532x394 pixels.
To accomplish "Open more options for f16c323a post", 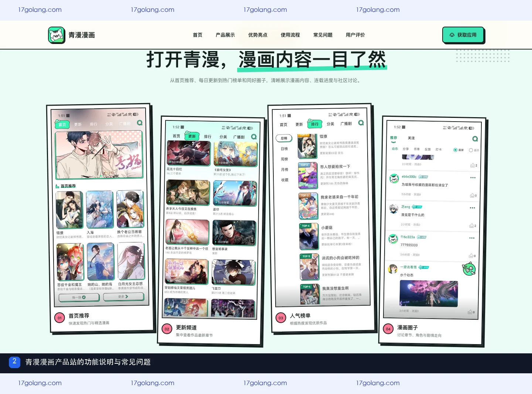I will tap(472, 238).
